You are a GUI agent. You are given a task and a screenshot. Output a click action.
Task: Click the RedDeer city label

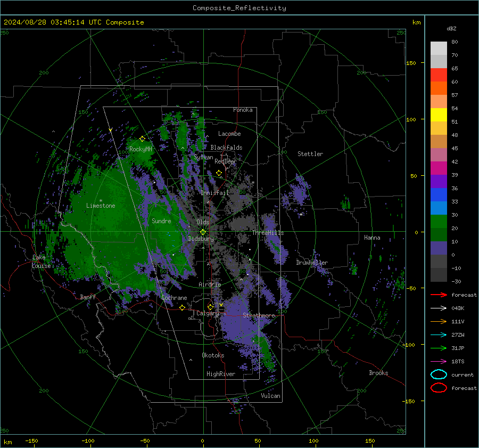[x=226, y=161]
